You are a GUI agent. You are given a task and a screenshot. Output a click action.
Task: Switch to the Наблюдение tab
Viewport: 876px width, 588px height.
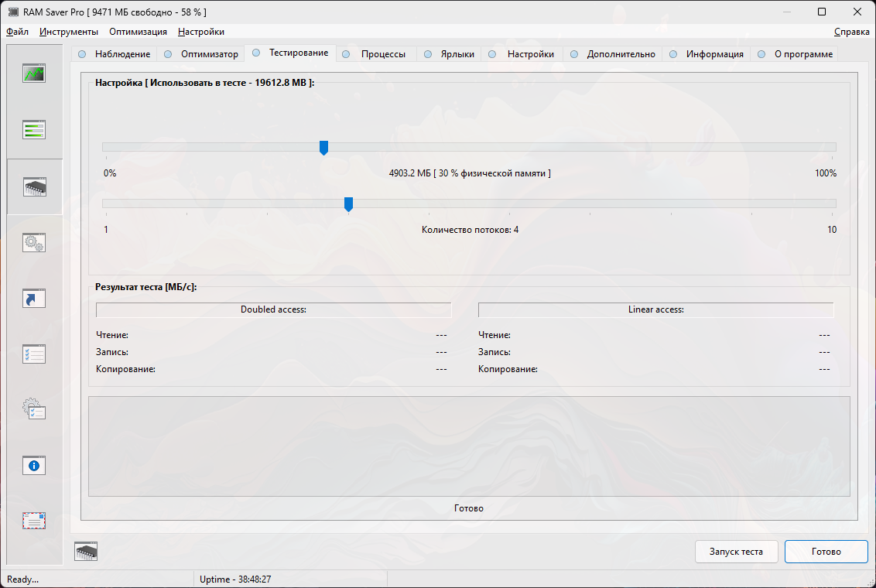(x=115, y=54)
